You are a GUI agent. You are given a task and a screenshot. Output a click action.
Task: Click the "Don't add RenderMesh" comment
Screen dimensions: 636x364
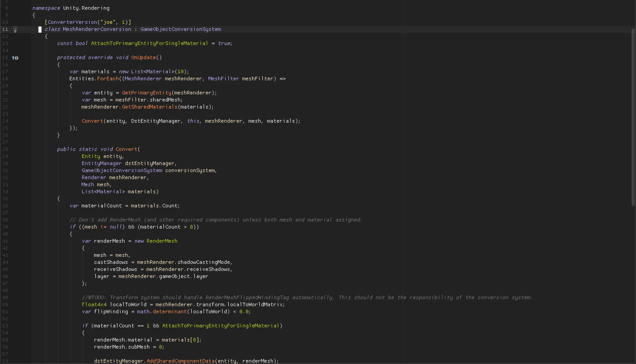(x=216, y=220)
